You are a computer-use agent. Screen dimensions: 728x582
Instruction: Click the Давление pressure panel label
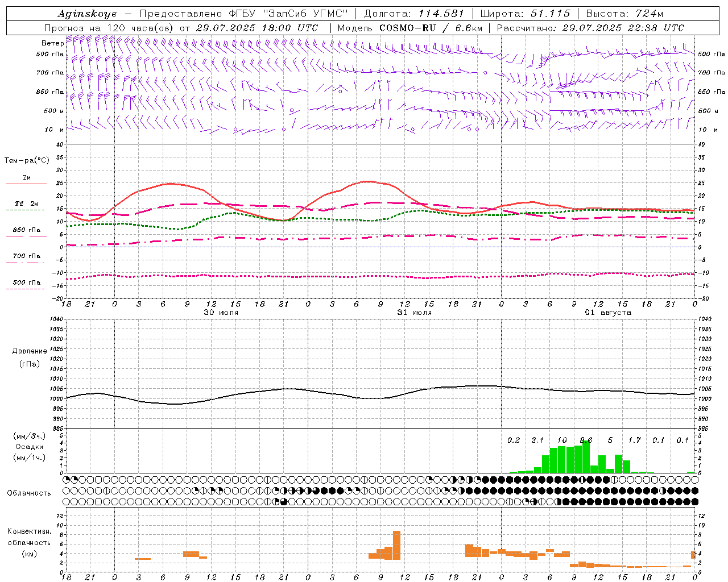(30, 351)
